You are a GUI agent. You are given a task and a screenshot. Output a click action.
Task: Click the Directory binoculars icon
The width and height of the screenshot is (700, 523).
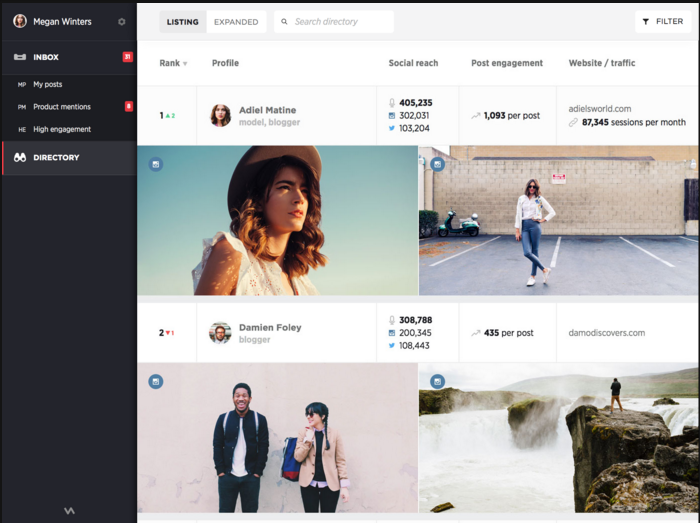click(x=20, y=157)
